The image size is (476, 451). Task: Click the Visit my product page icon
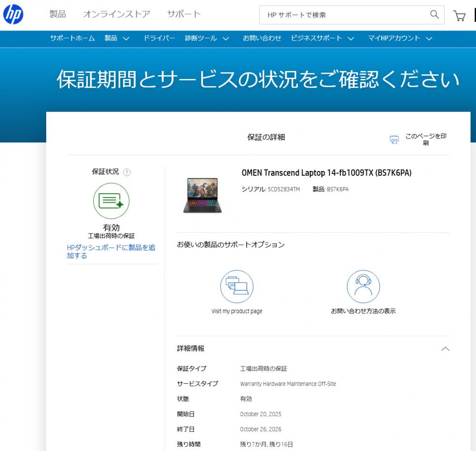coord(237,287)
